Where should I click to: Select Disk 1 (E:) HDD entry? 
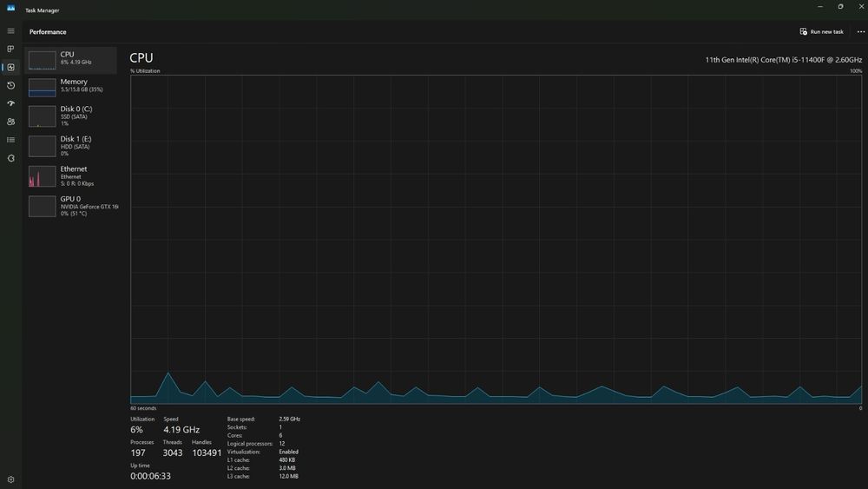(70, 146)
